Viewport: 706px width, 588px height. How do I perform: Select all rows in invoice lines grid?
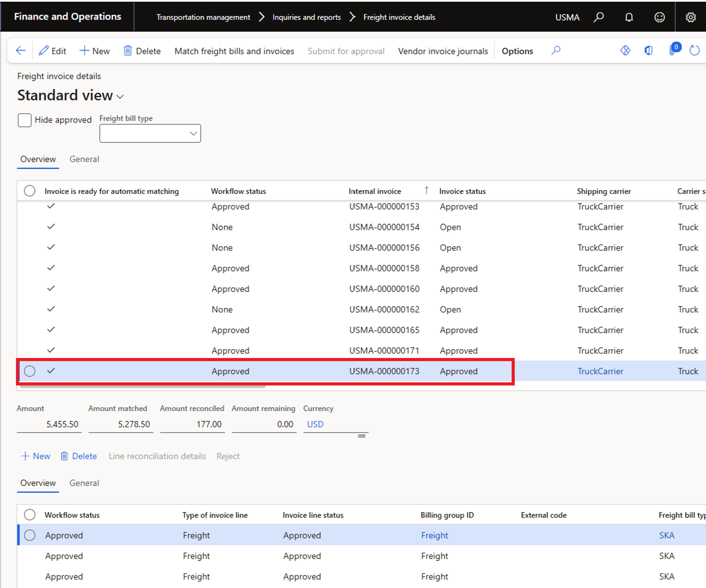[30, 515]
